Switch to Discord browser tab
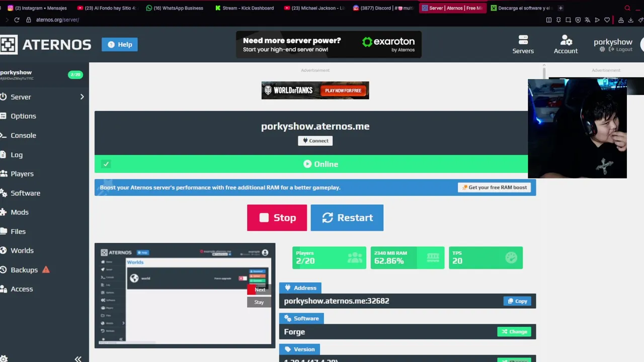Screen dimensions: 644x362 pos(383,8)
